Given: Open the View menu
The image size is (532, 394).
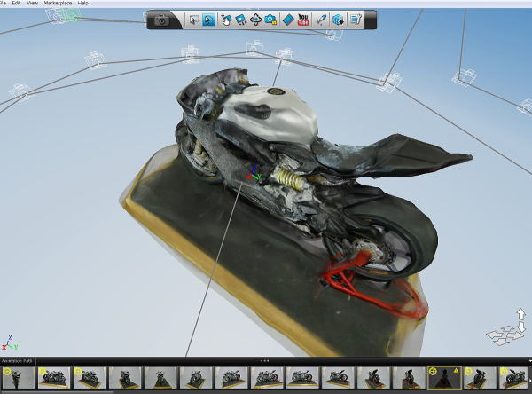Looking at the screenshot, I should point(32,3).
